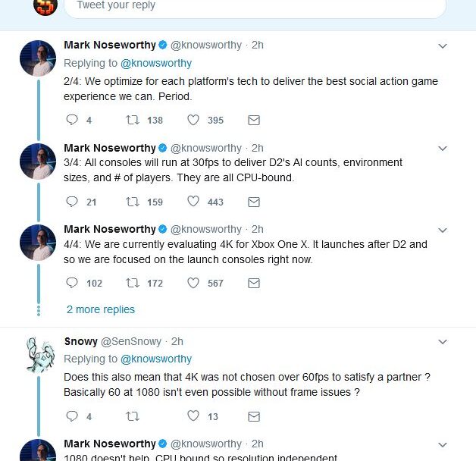
Task: Retweet the 4/4 tweet about evaluating 4K
Action: tap(132, 283)
